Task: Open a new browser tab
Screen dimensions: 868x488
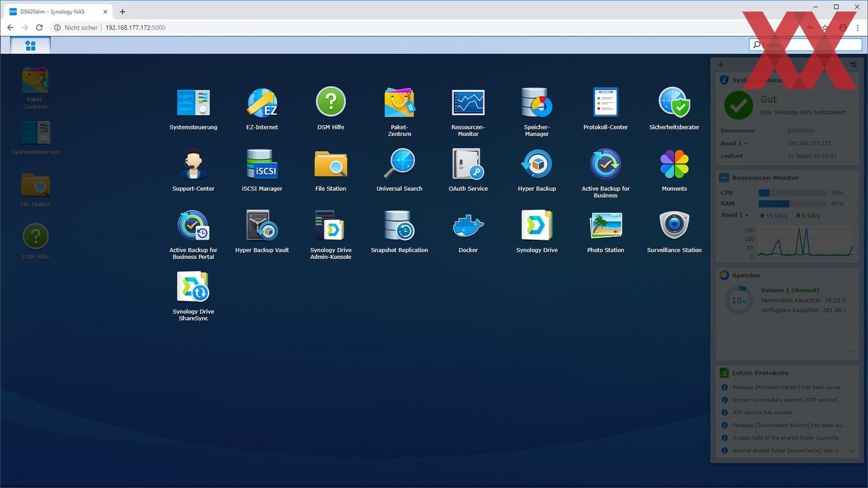Action: [123, 11]
